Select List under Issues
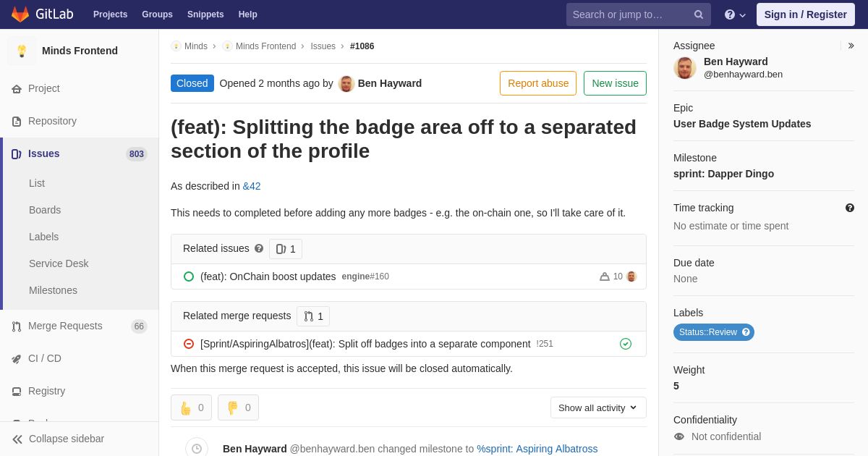Viewport: 868px width, 456px height. point(37,183)
